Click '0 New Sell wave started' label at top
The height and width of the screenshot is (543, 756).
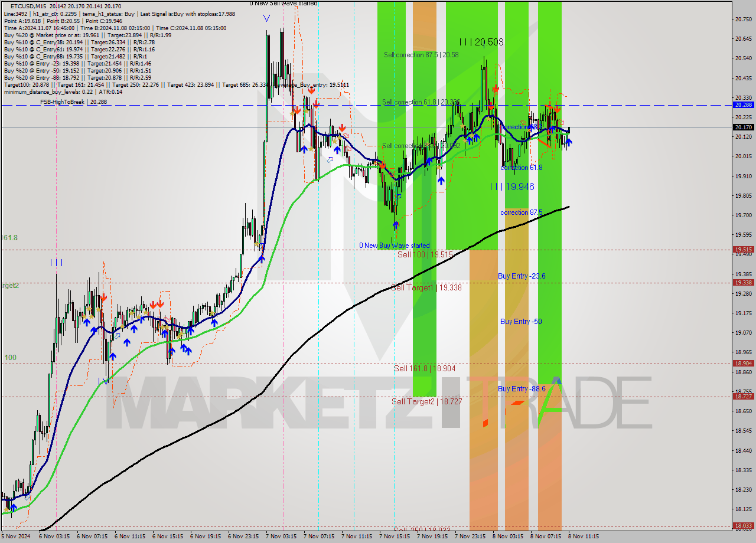click(283, 4)
